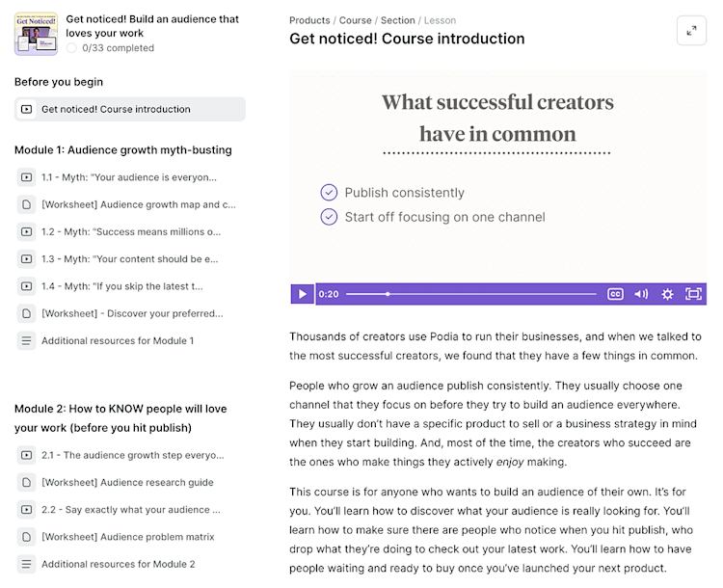Image resolution: width=723 pixels, height=588 pixels.
Task: Seek along the video progress bar
Action: [470, 294]
